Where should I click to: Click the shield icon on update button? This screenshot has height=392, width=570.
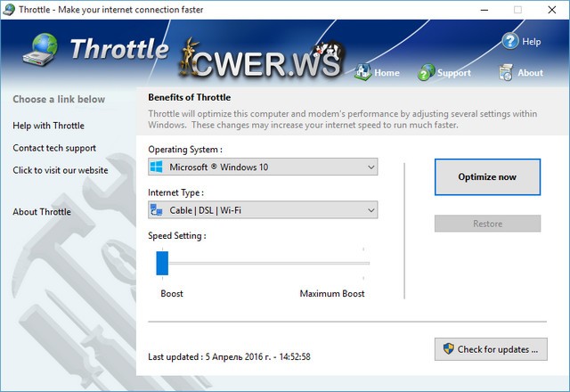pyautogui.click(x=447, y=349)
